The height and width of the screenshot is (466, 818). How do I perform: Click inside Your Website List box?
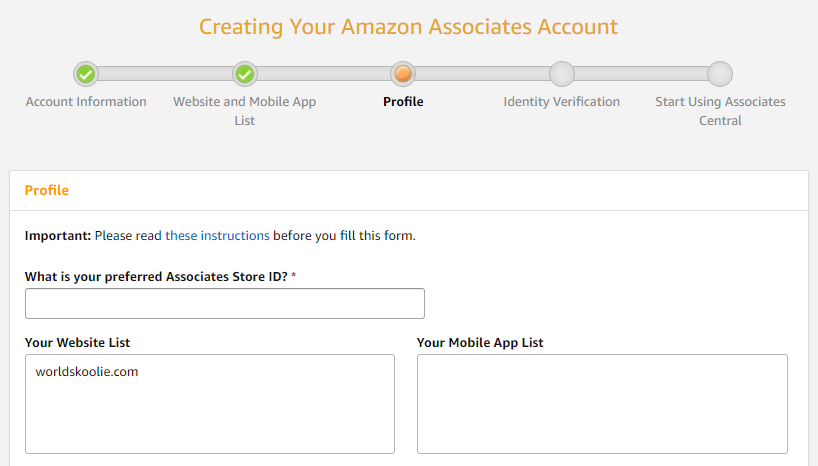pos(210,404)
